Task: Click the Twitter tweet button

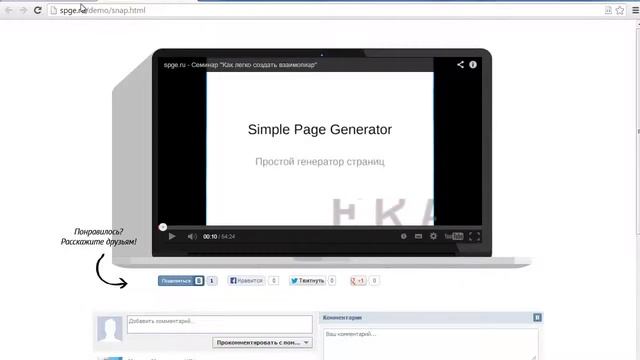Action: click(x=307, y=281)
